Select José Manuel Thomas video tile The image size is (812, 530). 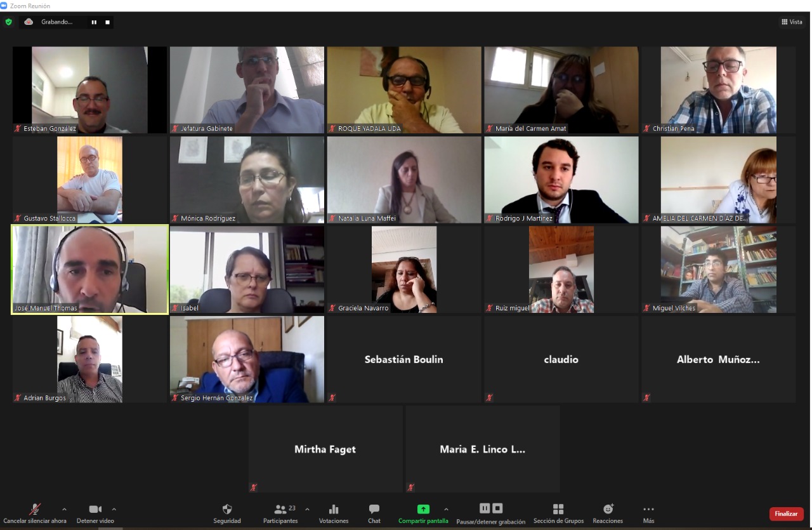tap(90, 269)
